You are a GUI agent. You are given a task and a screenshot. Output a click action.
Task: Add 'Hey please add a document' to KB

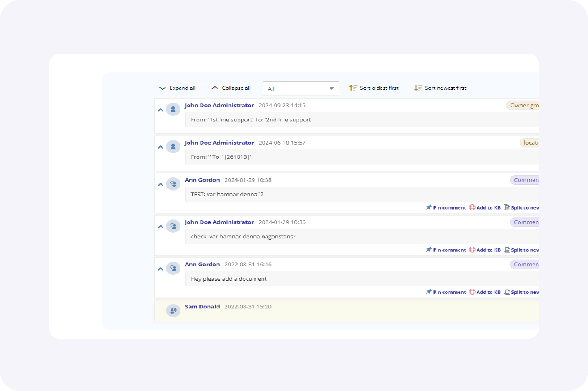tap(485, 292)
